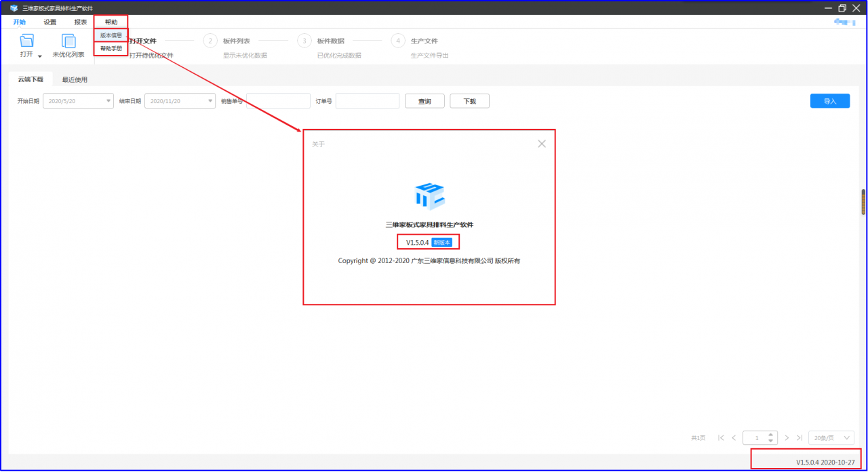Open the 开始日期 date picker
868x472 pixels.
pos(77,101)
